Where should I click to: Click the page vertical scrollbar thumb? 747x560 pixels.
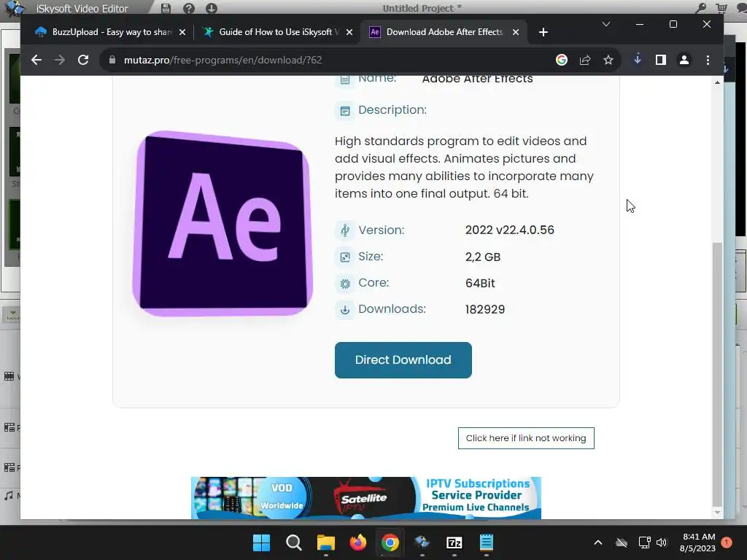click(x=717, y=374)
